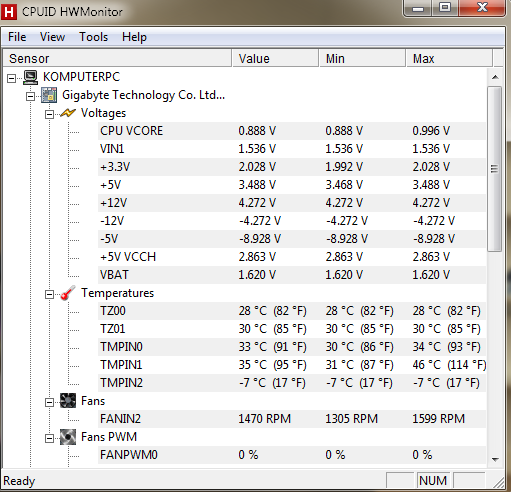Screen dimensions: 511x492
Task: Collapse the Fans PWM section
Action: (49, 438)
